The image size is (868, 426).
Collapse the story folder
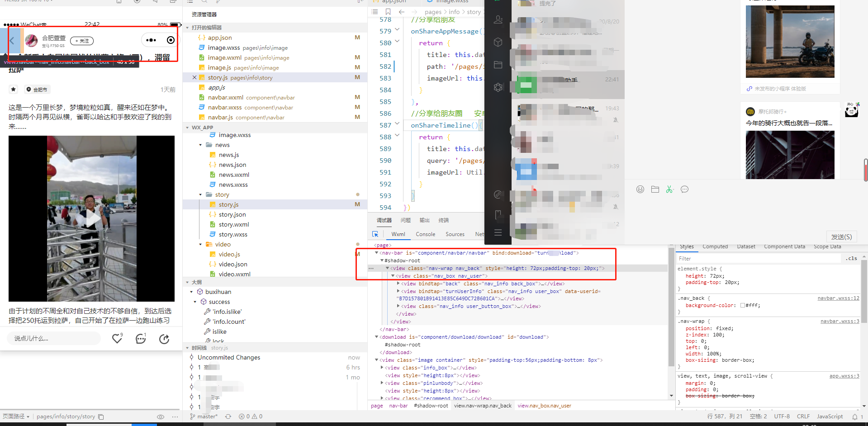201,195
